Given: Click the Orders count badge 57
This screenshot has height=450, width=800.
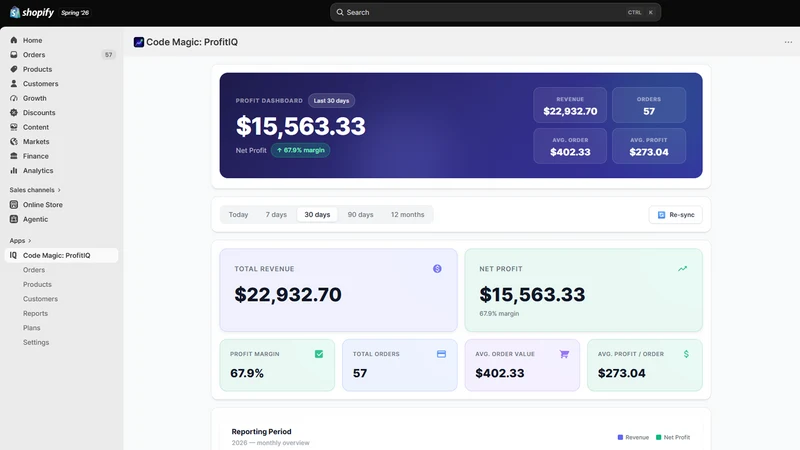Looking at the screenshot, I should pos(108,55).
